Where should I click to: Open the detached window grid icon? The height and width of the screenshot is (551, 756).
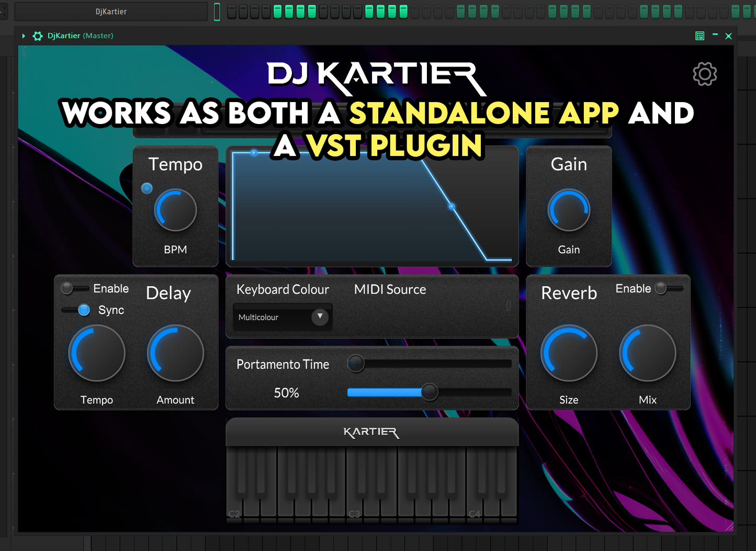699,36
